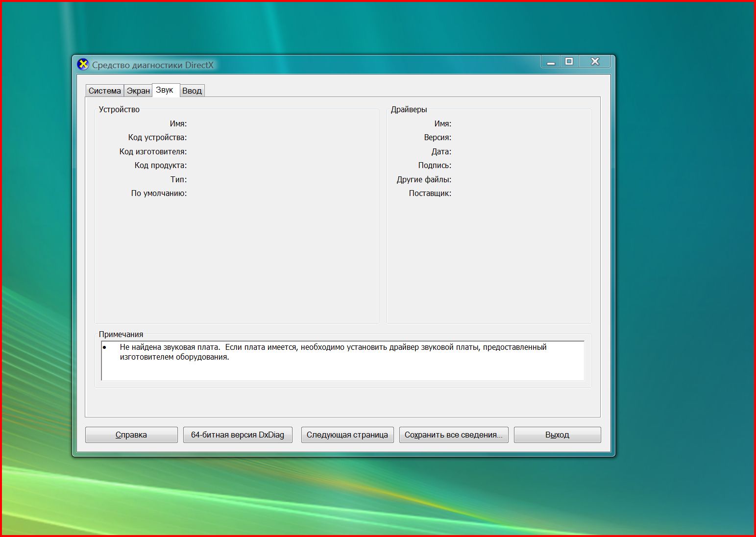Select the Звук tab
Screen dimensions: 756x537
(165, 90)
